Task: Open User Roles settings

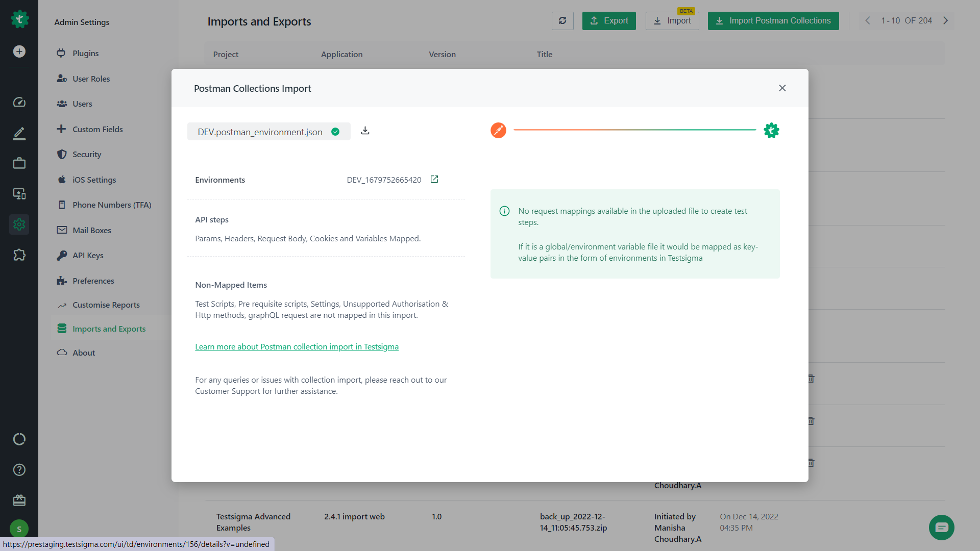Action: click(x=91, y=79)
